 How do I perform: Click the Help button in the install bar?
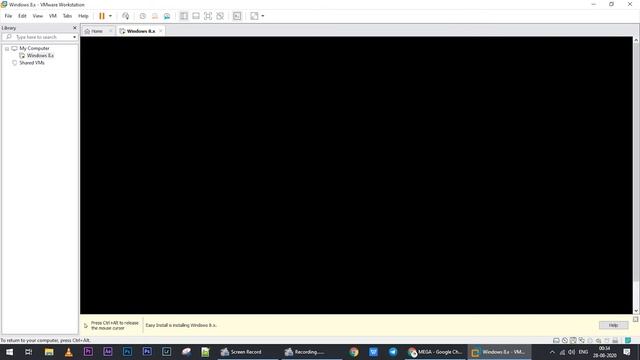613,325
